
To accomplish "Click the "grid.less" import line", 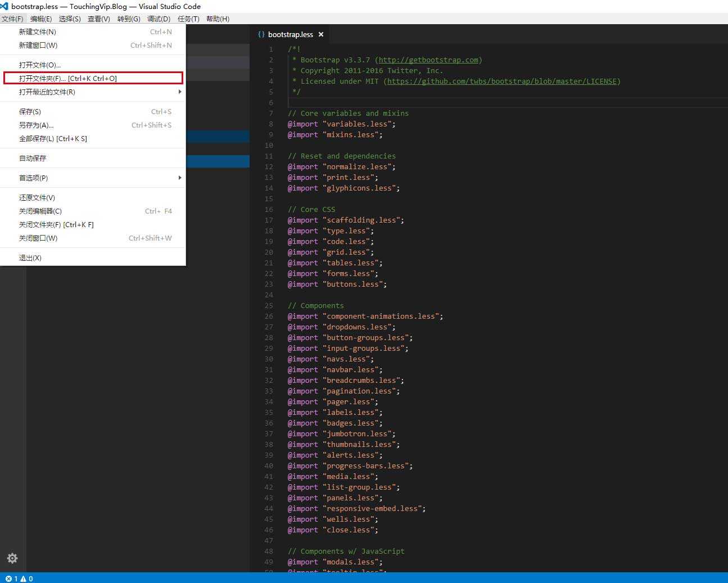I will point(331,252).
